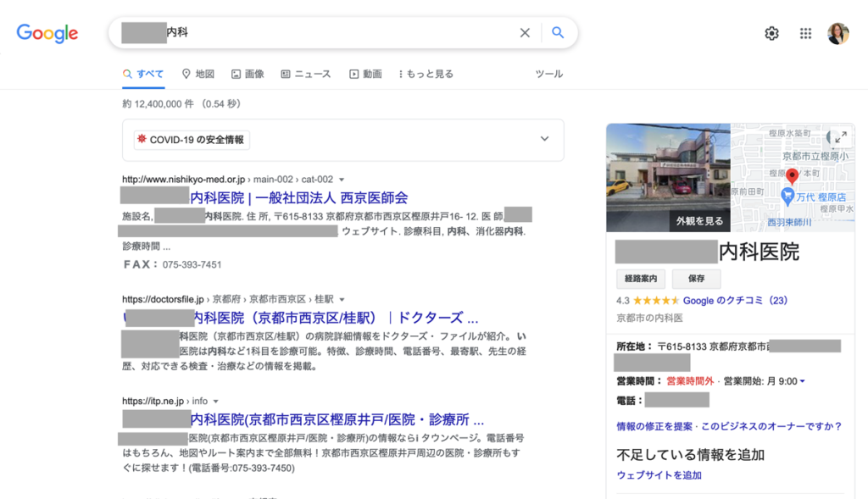Viewport: 868px width, 499px height.
Task: Expand business hours dropdown next to 月 9:00
Action: coord(803,381)
